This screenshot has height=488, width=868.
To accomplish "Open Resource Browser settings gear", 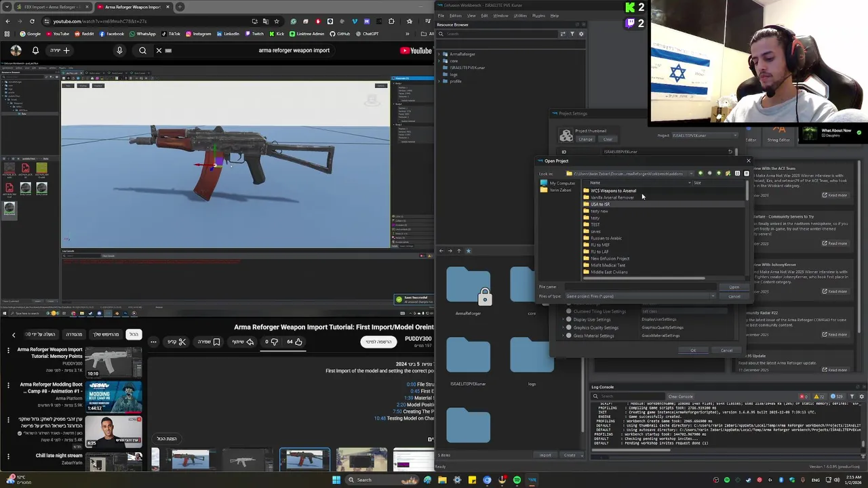I will pyautogui.click(x=581, y=34).
